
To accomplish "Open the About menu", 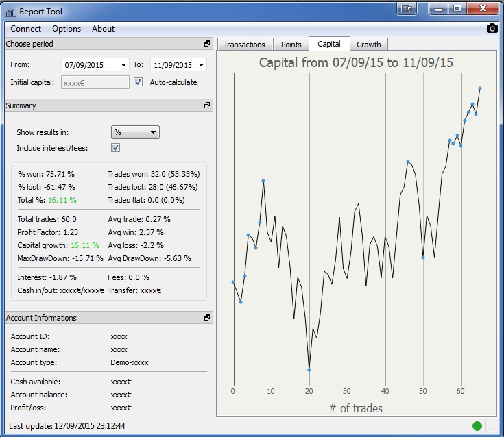I will click(x=103, y=29).
